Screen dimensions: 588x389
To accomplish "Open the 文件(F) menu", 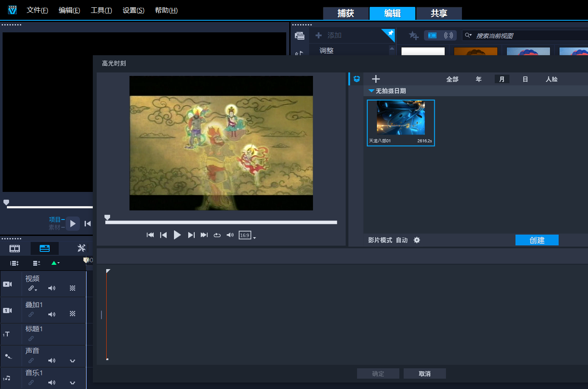I will [37, 10].
